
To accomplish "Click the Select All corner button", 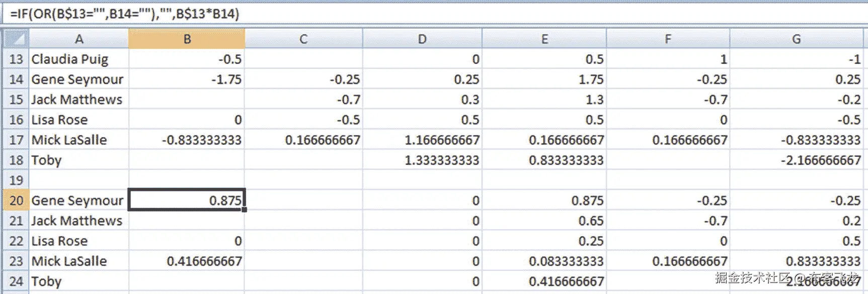I will 16,39.
